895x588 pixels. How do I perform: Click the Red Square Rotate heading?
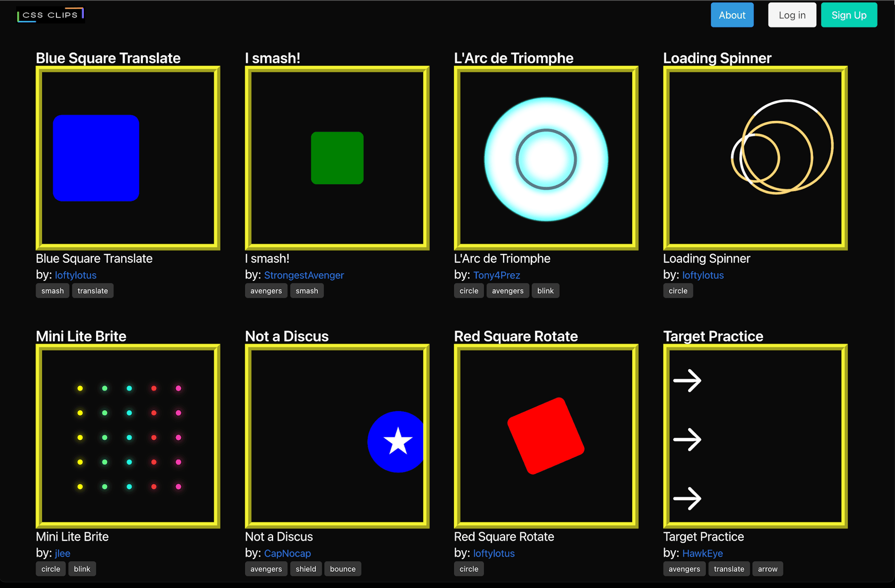(x=516, y=337)
